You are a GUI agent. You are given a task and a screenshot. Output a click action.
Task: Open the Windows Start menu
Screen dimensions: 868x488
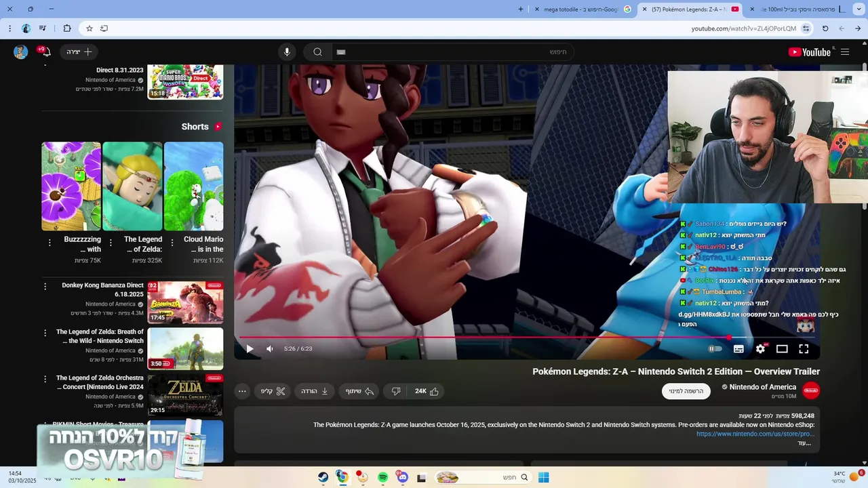[543, 477]
